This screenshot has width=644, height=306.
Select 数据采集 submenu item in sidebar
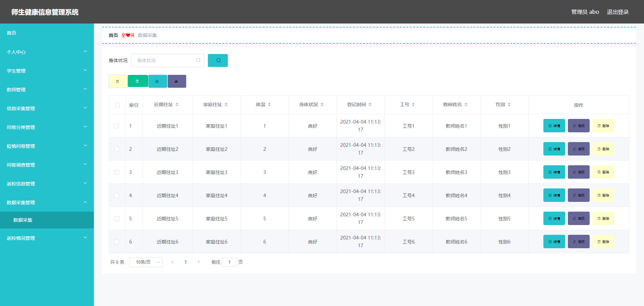(x=47, y=220)
